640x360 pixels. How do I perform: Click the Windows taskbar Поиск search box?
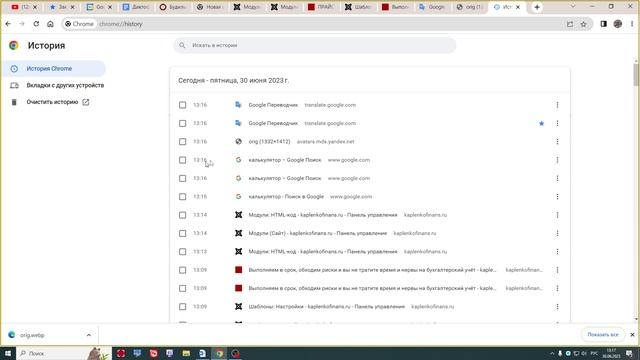pos(63,353)
